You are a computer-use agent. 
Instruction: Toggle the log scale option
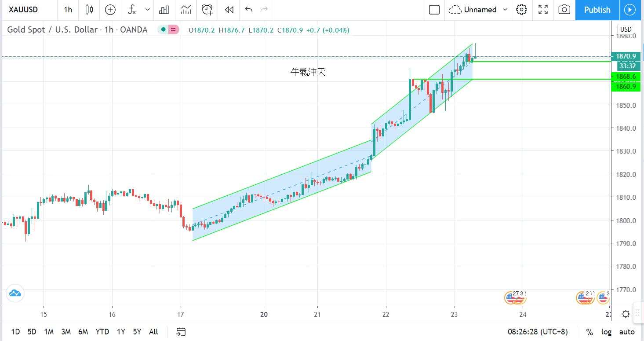(606, 332)
